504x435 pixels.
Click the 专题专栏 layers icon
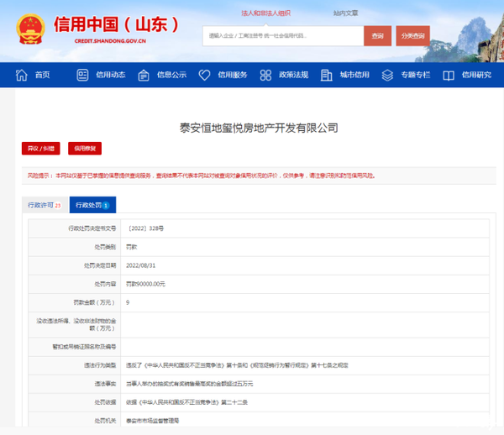[387, 76]
